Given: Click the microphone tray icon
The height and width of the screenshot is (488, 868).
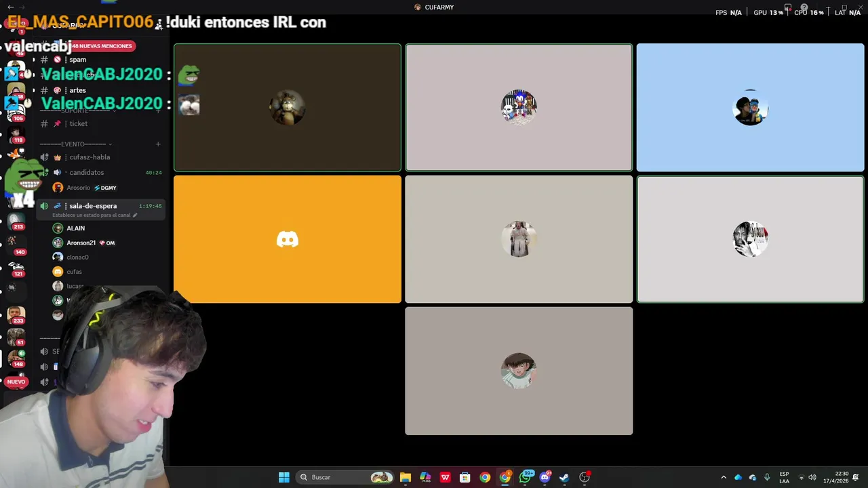Looking at the screenshot, I should pos(767,477).
